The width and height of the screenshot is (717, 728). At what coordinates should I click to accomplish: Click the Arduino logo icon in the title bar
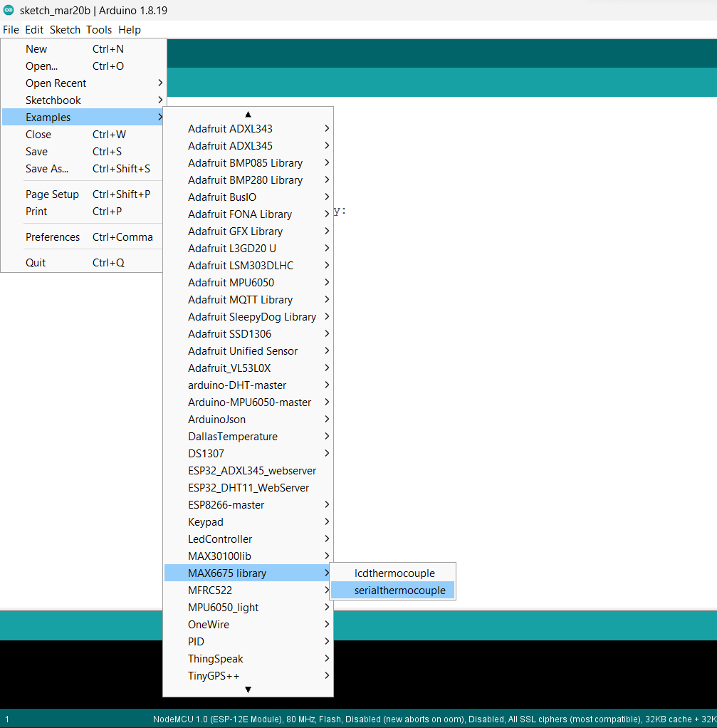point(9,10)
